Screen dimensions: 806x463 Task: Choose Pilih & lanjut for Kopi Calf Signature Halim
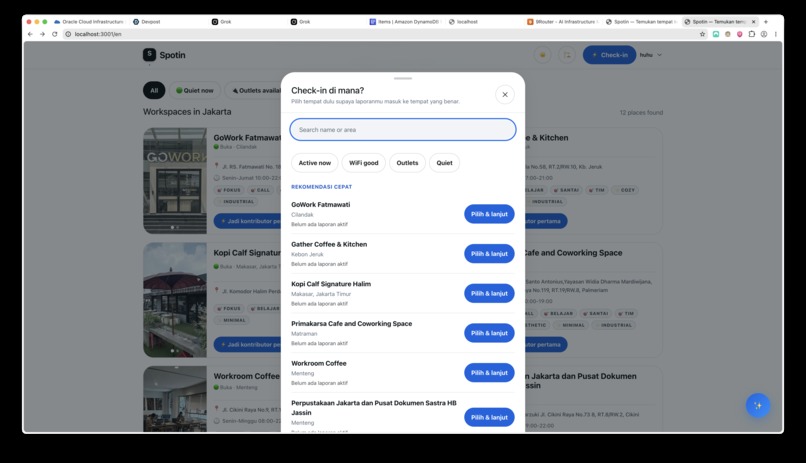pos(489,293)
